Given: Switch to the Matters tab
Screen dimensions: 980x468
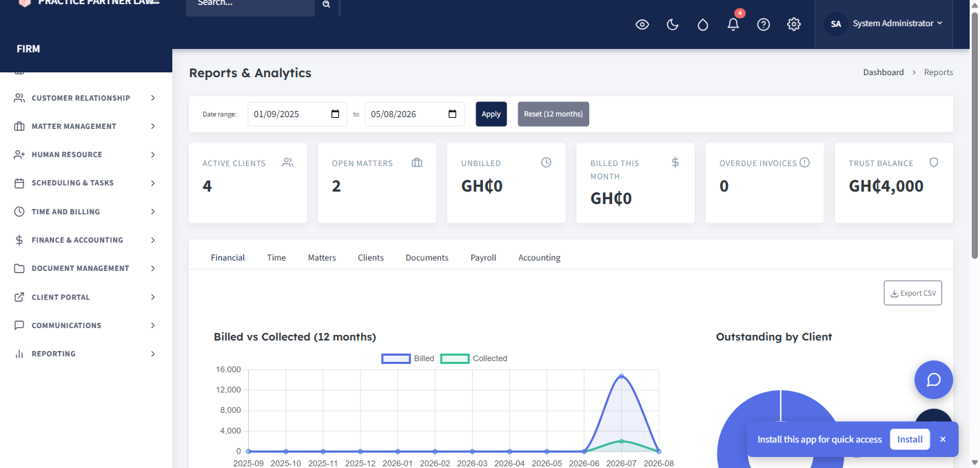Looking at the screenshot, I should tap(322, 258).
